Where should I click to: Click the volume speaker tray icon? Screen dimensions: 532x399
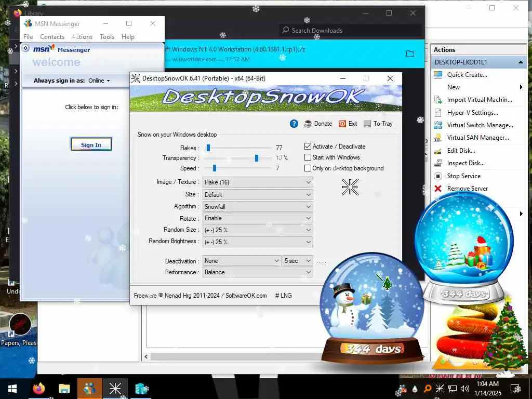click(465, 389)
